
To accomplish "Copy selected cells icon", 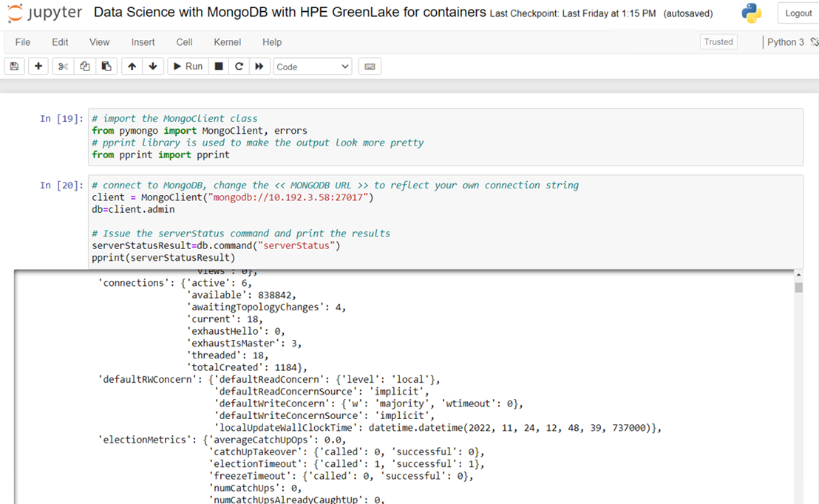I will point(84,67).
